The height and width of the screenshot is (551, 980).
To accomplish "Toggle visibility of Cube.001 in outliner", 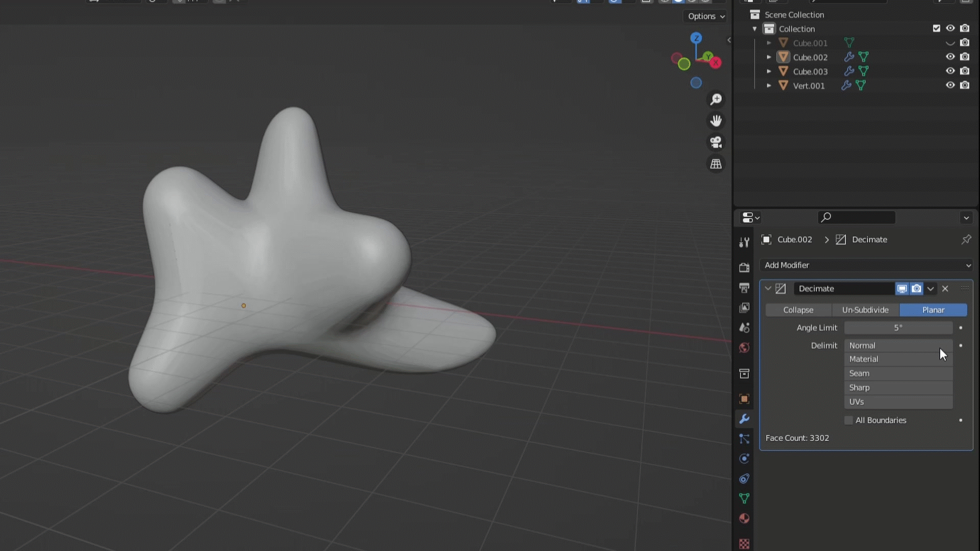I will (x=951, y=42).
